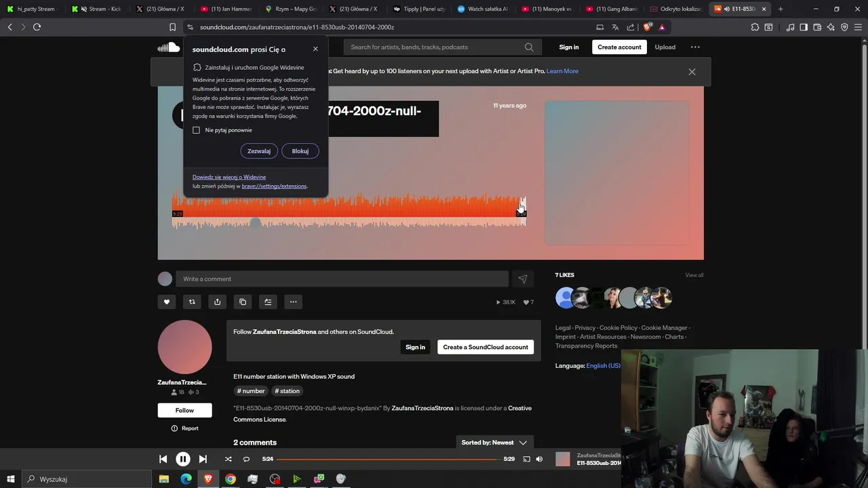Viewport: 868px width, 488px height.
Task: Open File Explorer from the taskbar
Action: (x=164, y=479)
